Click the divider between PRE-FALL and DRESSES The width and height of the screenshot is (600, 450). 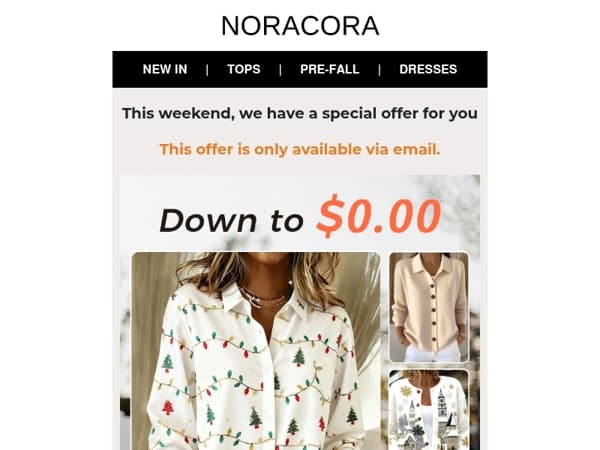(x=380, y=70)
